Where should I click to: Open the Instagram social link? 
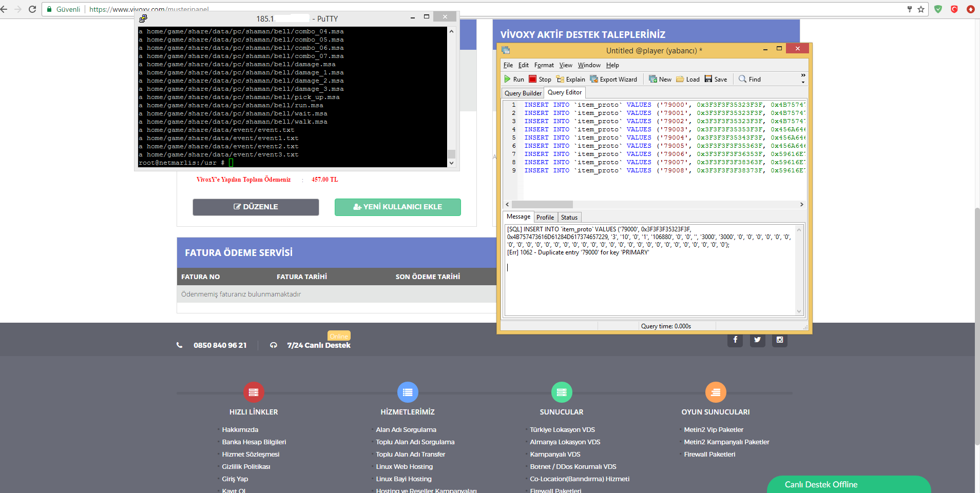point(779,340)
